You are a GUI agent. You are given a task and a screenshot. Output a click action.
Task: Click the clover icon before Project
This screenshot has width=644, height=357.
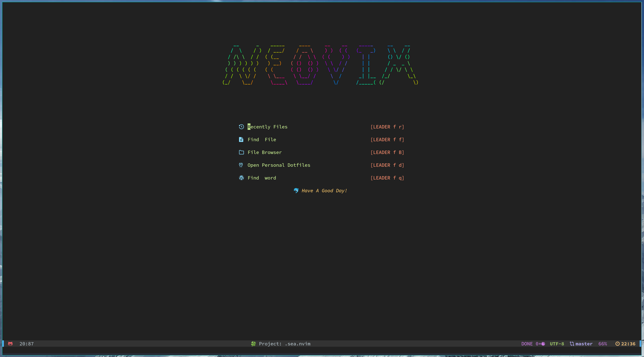[253, 344]
